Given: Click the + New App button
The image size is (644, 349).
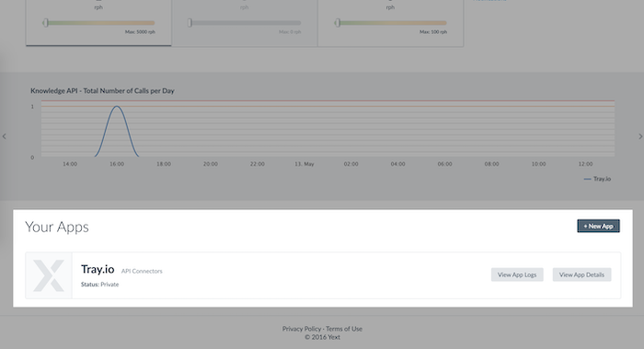Looking at the screenshot, I should pos(598,227).
